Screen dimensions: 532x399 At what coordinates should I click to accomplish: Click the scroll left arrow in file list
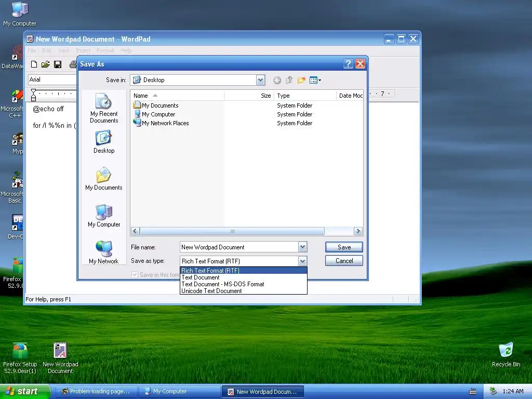[x=135, y=231]
